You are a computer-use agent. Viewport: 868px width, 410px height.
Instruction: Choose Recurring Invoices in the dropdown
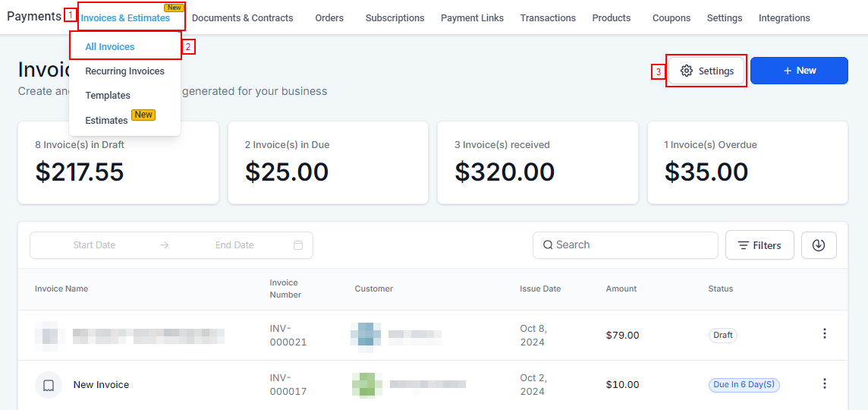coord(124,71)
